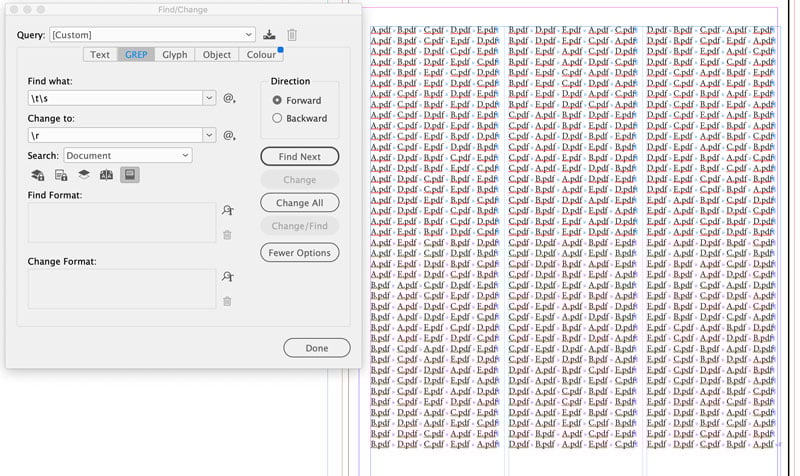
Task: Toggle Include Locked Layers search icon
Action: (38, 175)
